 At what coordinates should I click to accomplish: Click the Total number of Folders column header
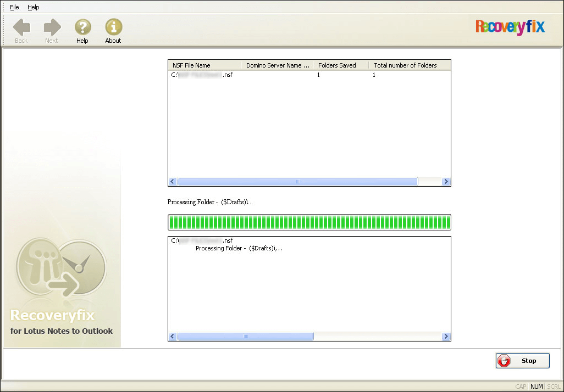coord(410,65)
